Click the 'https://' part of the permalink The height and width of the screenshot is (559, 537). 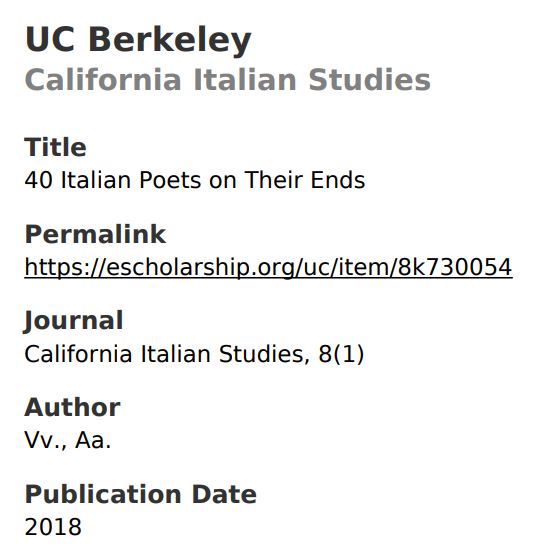pyautogui.click(x=65, y=267)
